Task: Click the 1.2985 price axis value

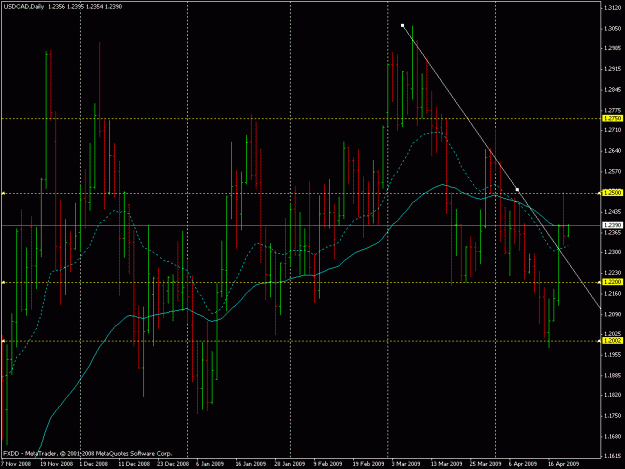Action: (613, 49)
